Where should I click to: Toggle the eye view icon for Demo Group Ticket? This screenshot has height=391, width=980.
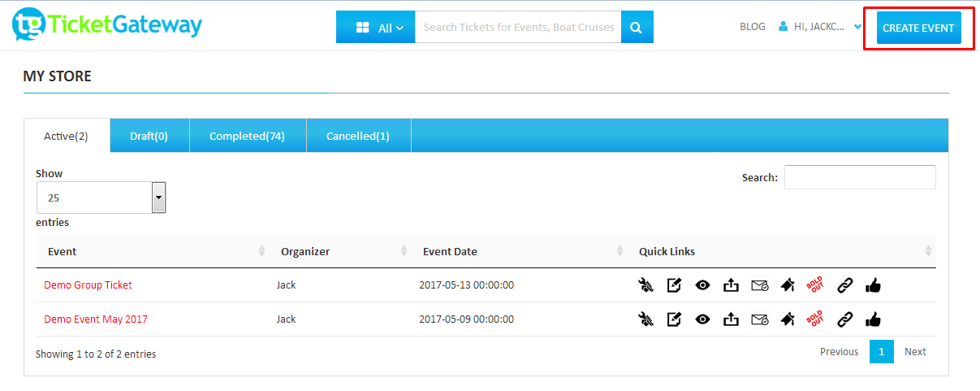tap(702, 285)
